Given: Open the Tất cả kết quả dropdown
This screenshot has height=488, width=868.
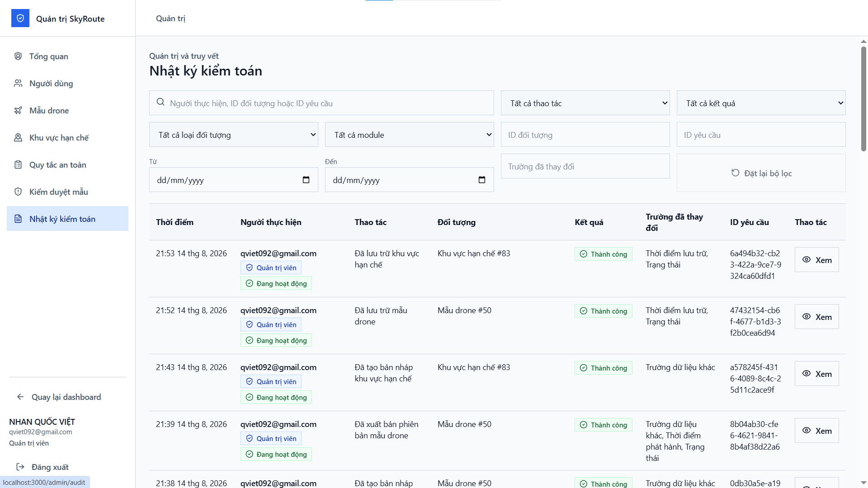Looking at the screenshot, I should 761,103.
